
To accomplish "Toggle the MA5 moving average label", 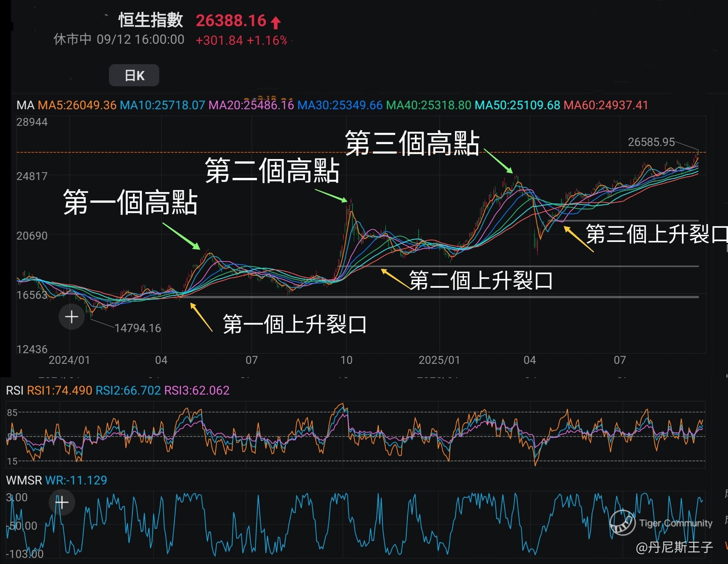I will (77, 105).
